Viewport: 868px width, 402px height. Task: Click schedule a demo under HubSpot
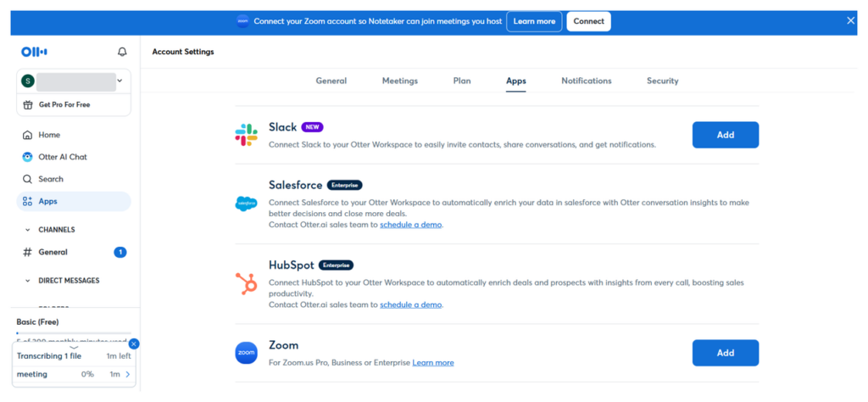(x=411, y=304)
